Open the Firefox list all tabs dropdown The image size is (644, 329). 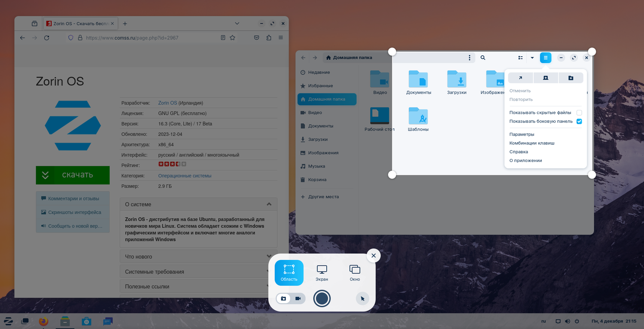(237, 24)
